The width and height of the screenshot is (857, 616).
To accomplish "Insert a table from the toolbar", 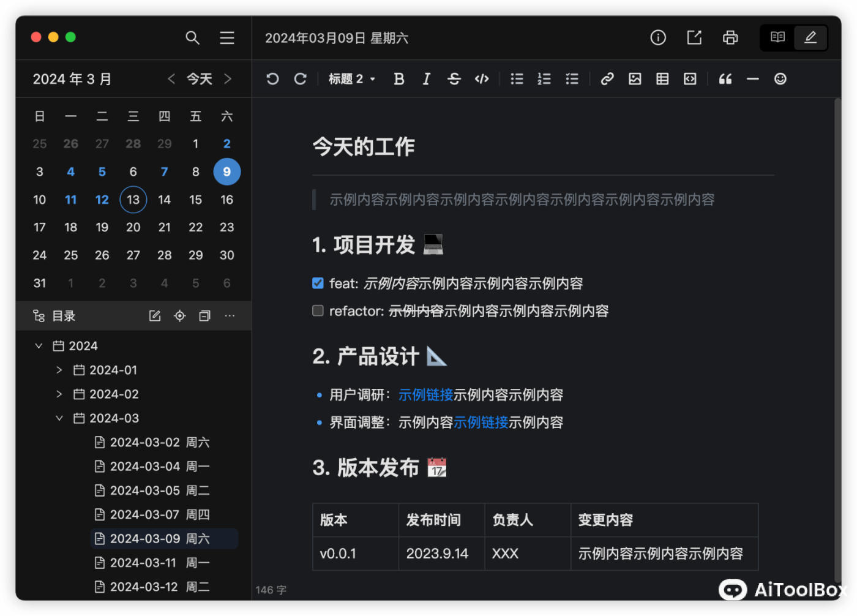I will (662, 78).
